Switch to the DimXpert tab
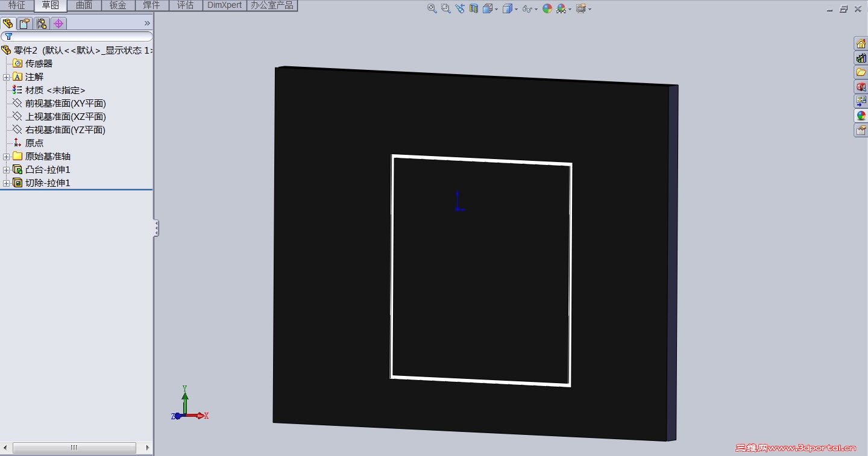 [225, 5]
